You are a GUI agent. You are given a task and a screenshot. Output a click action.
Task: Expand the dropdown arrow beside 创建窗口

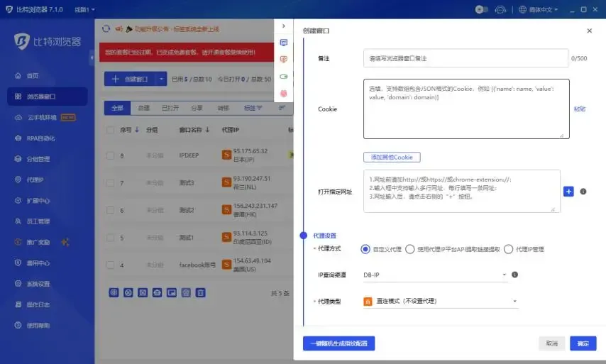point(161,79)
